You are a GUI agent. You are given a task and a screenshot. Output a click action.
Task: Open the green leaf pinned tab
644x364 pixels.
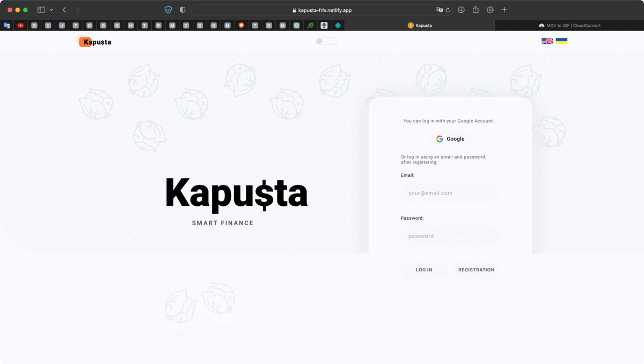coord(310,25)
